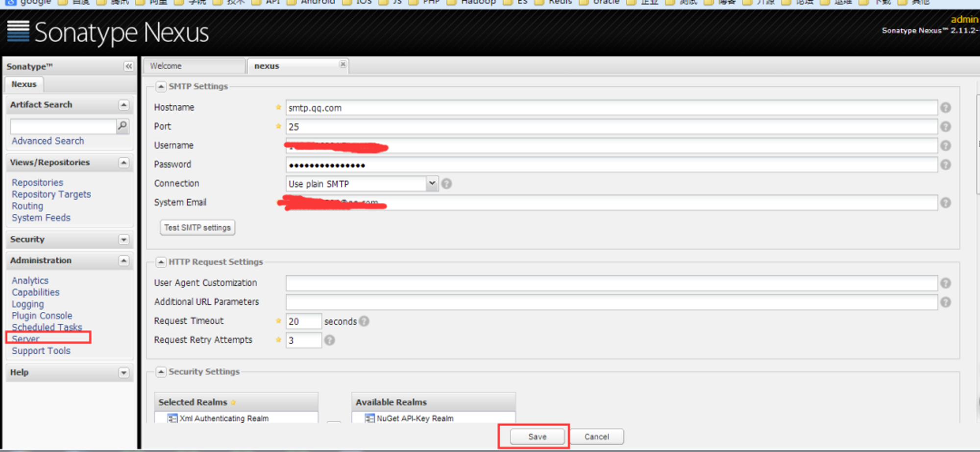Click the Password input field

tap(612, 165)
